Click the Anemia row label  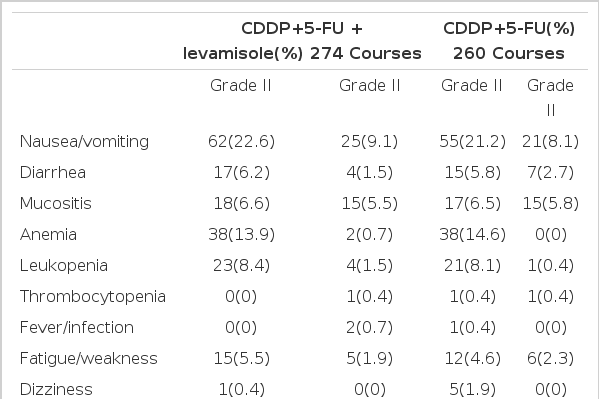[49, 235]
